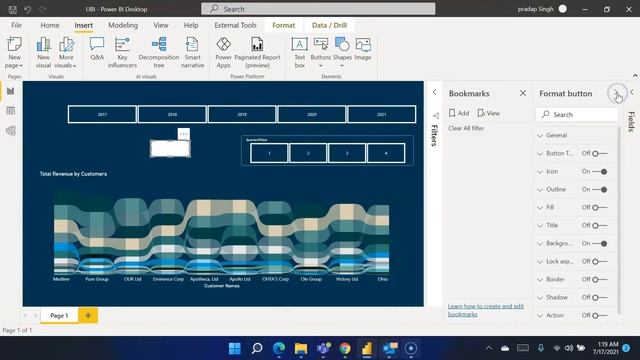Open the File menu
This screenshot has width=640, height=360.
16,25
